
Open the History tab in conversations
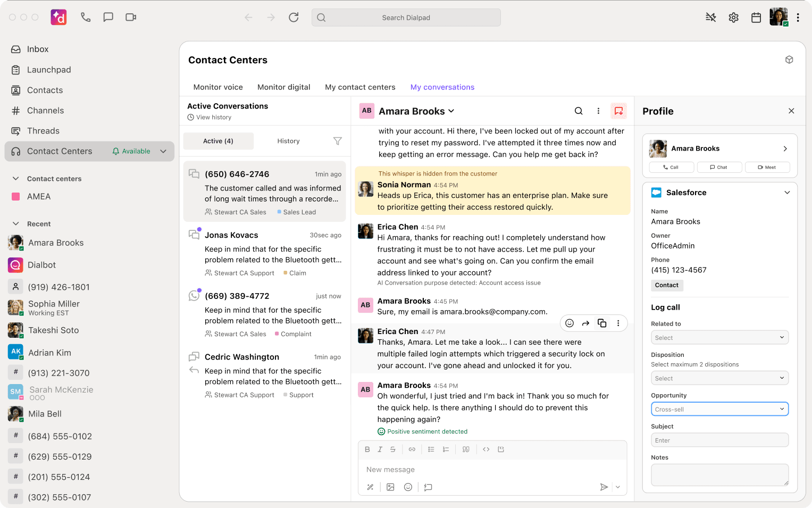pos(288,141)
